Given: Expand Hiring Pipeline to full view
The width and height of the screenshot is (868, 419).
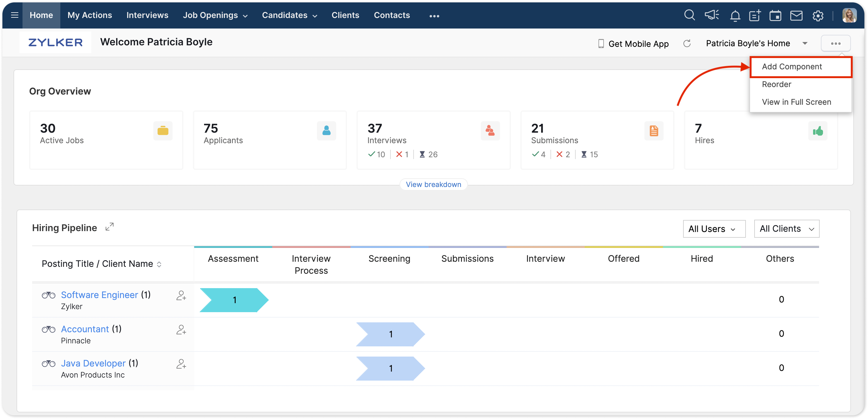Looking at the screenshot, I should pos(110,227).
